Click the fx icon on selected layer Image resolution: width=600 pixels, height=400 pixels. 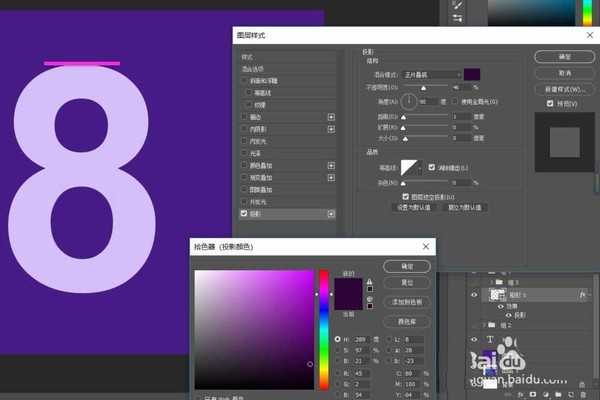(580, 296)
